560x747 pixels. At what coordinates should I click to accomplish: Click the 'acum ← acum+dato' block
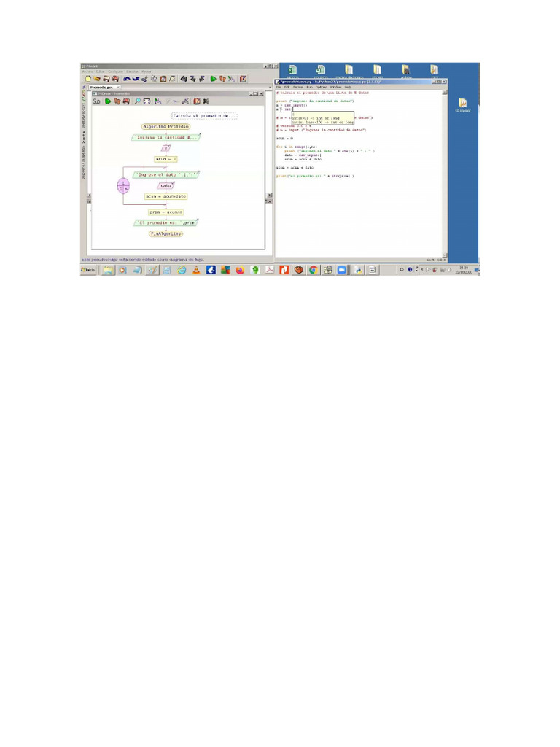tap(166, 196)
